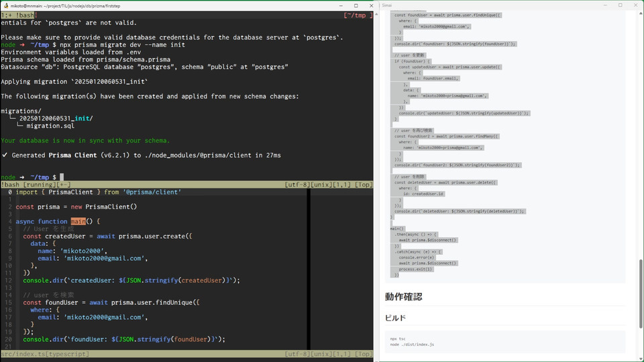Click the [~/tmp] tabline label

(358, 15)
